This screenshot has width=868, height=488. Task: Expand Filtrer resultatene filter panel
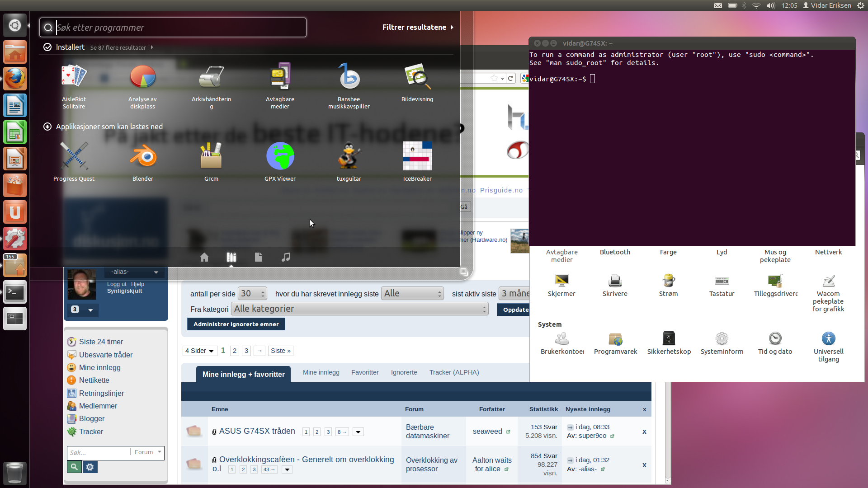pyautogui.click(x=418, y=27)
